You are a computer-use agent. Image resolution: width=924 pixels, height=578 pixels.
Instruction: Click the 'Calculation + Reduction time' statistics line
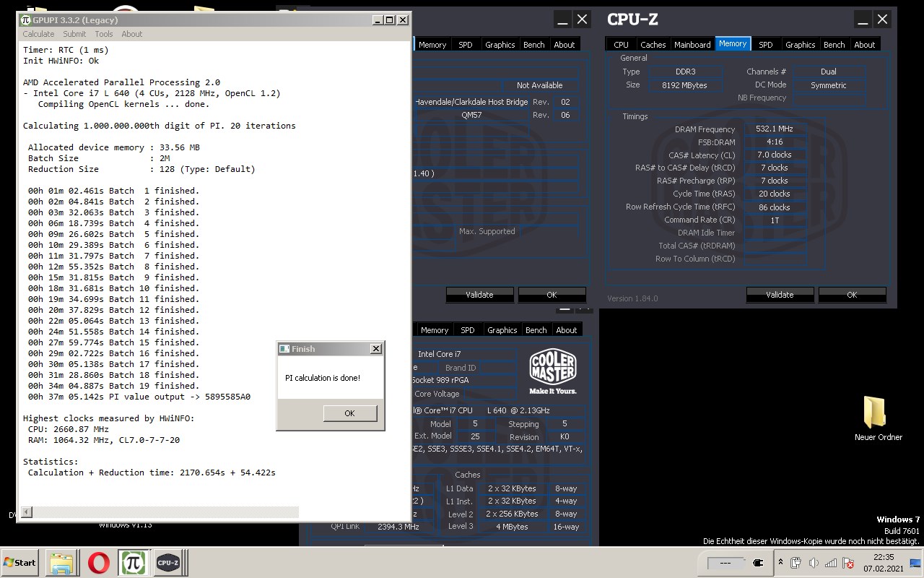click(152, 473)
